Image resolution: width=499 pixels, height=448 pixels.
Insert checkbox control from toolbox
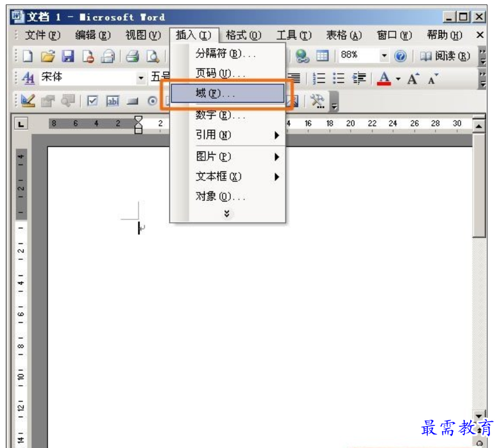click(x=92, y=101)
